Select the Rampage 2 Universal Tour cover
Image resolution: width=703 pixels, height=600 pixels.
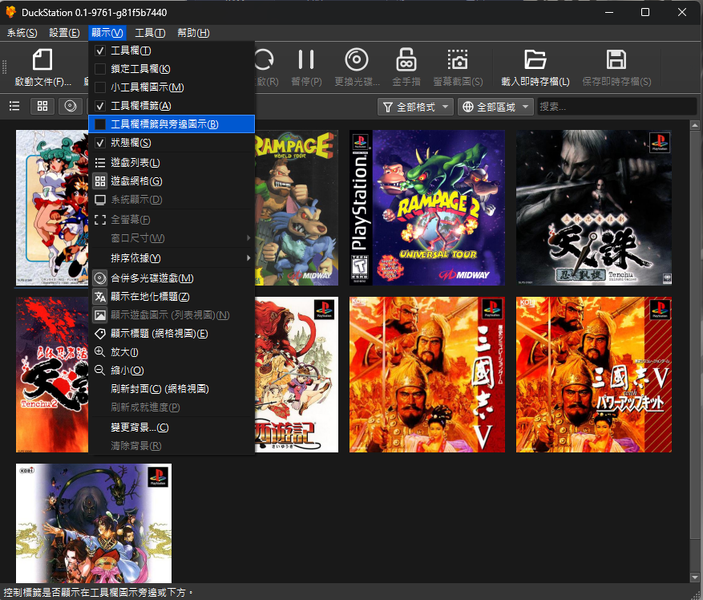[x=427, y=208]
